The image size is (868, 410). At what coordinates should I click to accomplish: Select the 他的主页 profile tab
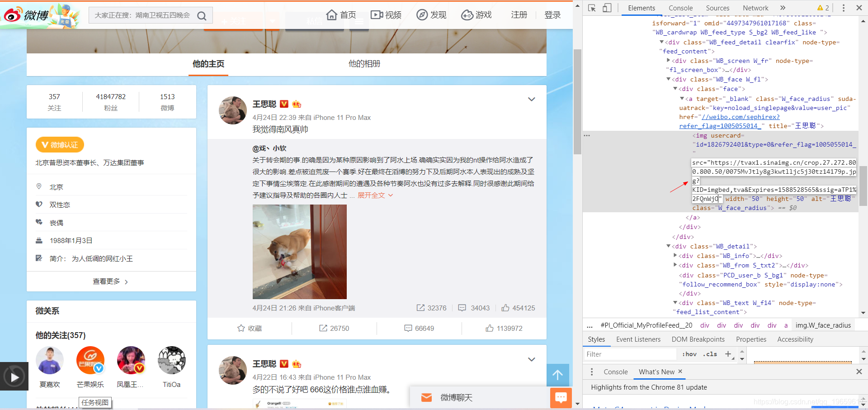[208, 64]
